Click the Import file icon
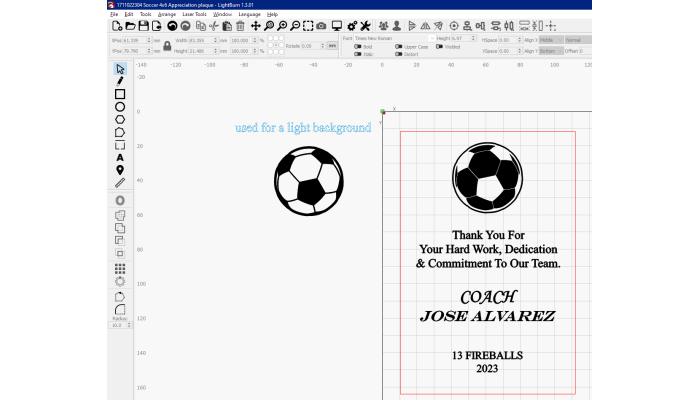The height and width of the screenshot is (400, 700). coord(156,26)
